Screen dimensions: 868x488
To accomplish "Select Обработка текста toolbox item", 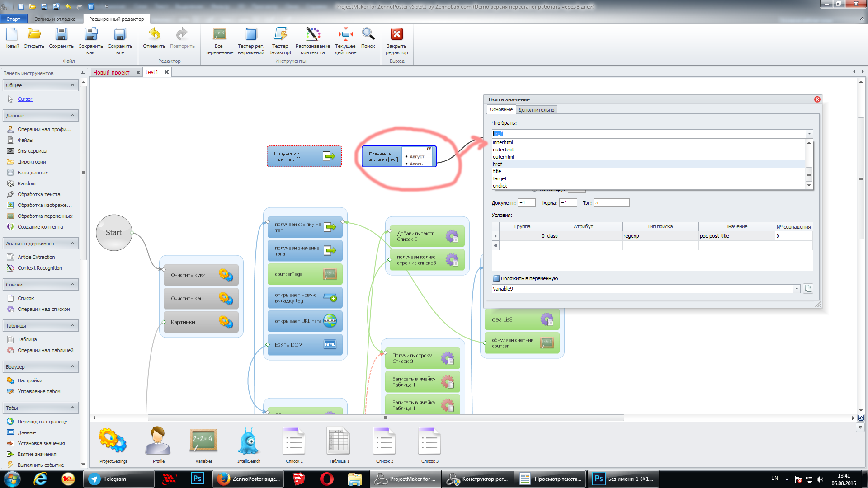I will [39, 194].
